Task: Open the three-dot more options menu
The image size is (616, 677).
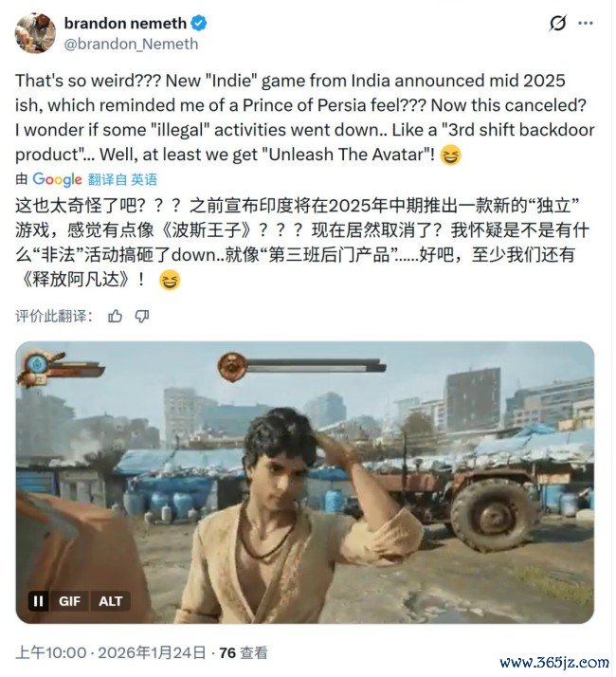Action: click(x=585, y=23)
